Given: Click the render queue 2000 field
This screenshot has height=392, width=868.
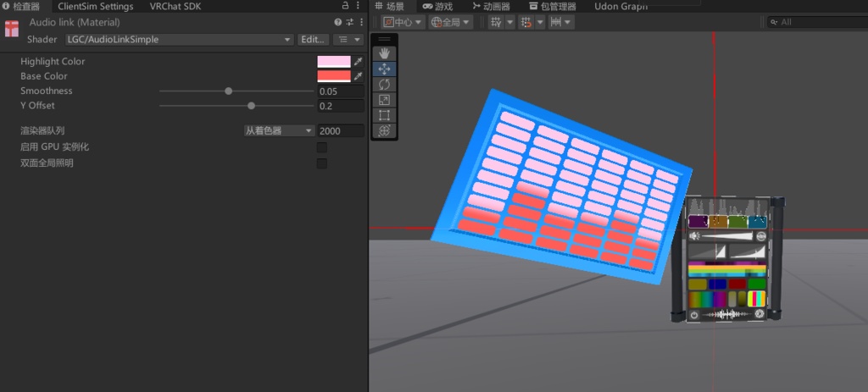Looking at the screenshot, I should (x=341, y=131).
